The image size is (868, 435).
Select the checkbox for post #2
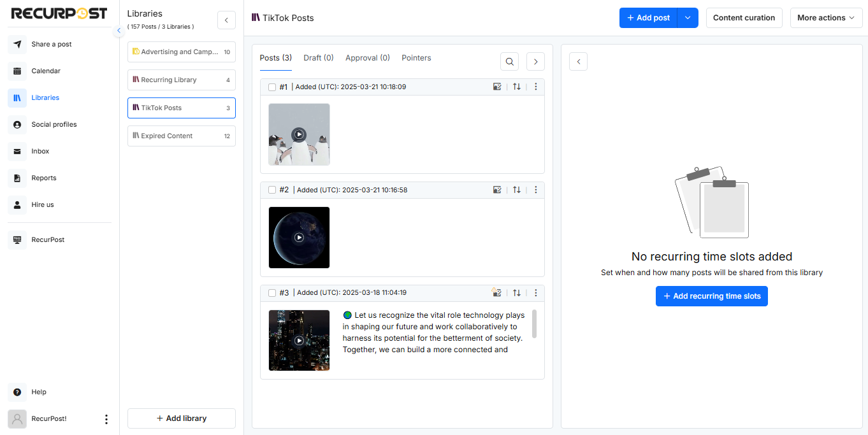[x=272, y=190]
